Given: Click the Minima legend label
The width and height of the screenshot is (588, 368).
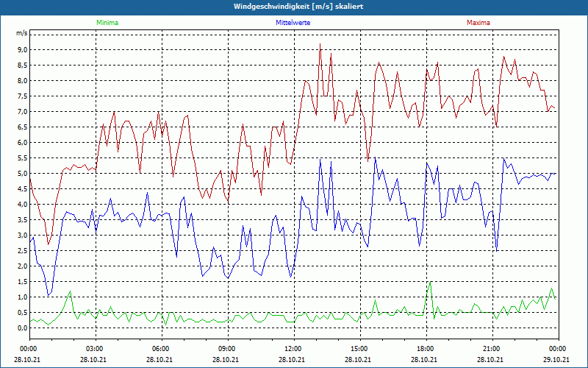Looking at the screenshot, I should click(x=107, y=23).
